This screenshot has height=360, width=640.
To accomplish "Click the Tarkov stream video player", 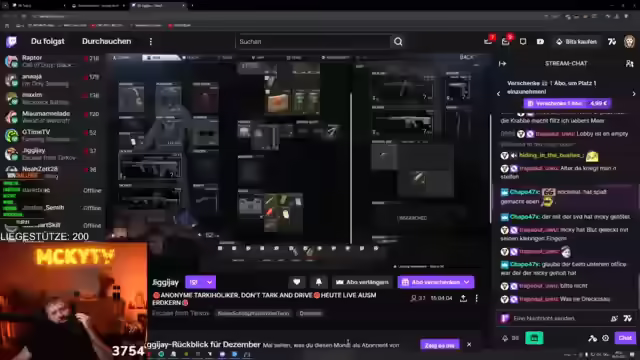I will 299,161.
